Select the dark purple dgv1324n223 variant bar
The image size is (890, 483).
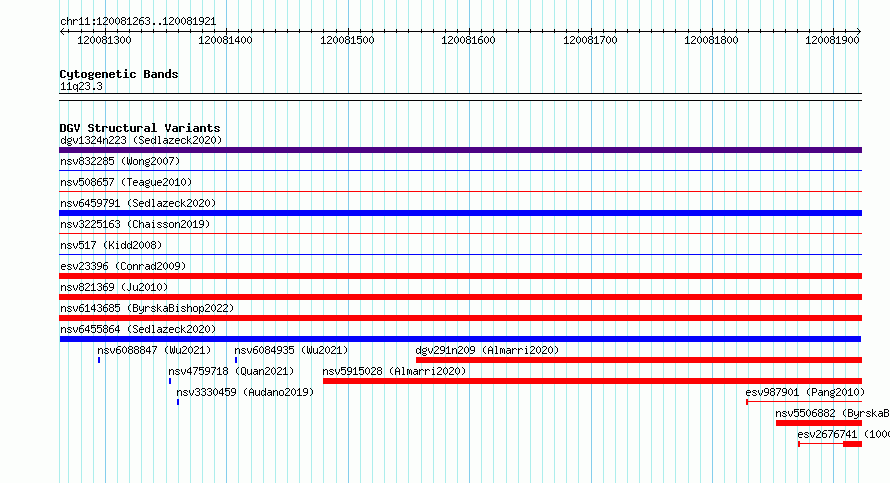(x=460, y=150)
